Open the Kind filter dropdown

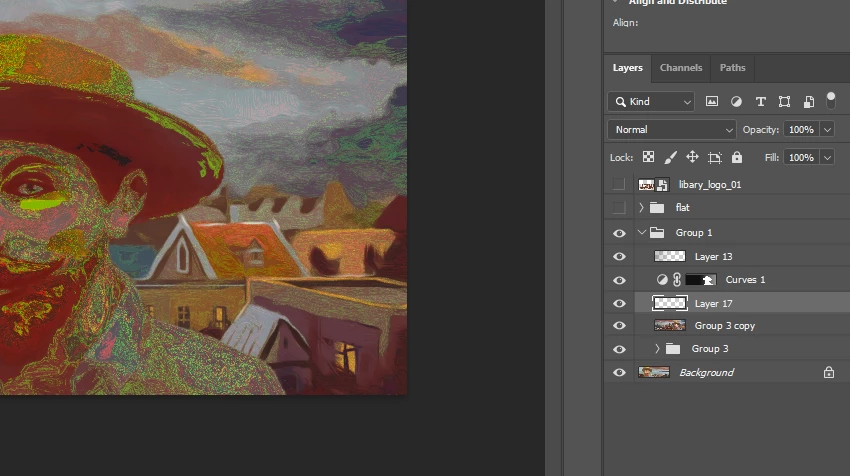point(651,101)
